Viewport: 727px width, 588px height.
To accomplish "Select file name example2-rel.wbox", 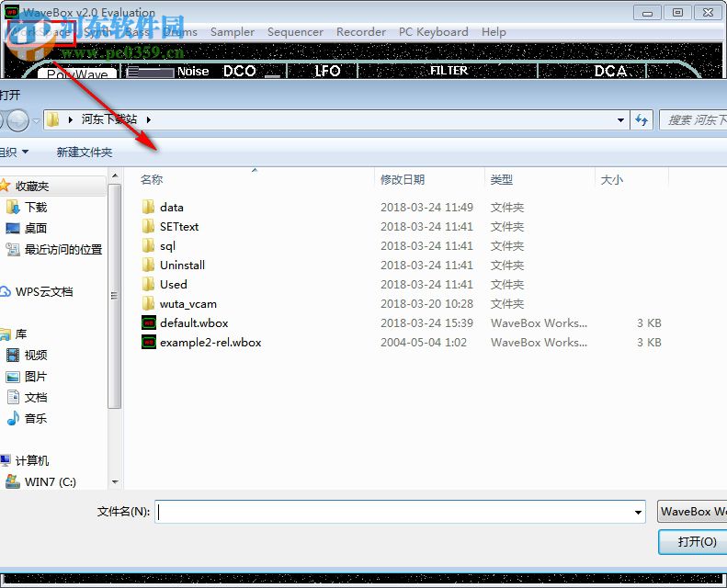I will (210, 342).
